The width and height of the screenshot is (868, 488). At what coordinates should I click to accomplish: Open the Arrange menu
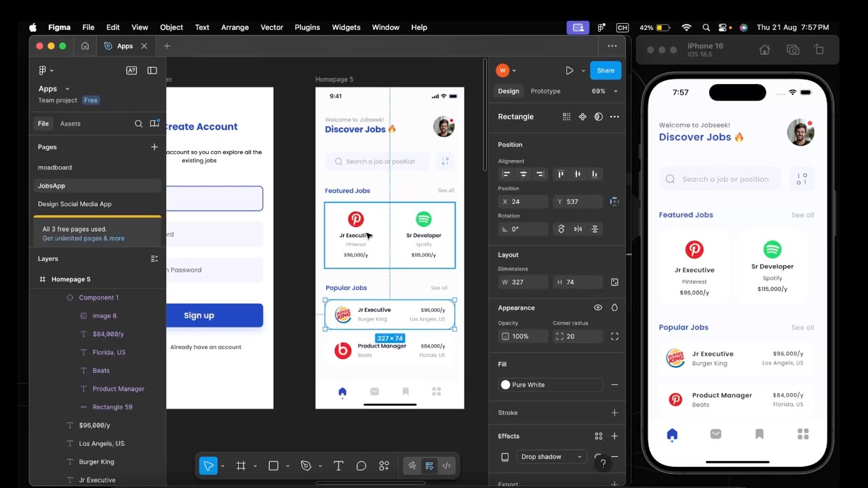pos(235,27)
